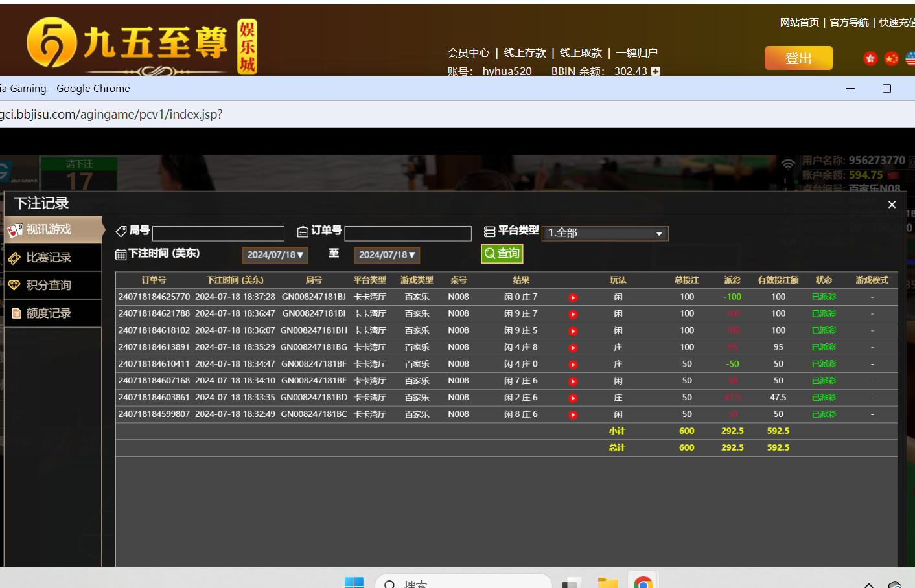Click the green 查询 search button
915x588 pixels.
(502, 254)
